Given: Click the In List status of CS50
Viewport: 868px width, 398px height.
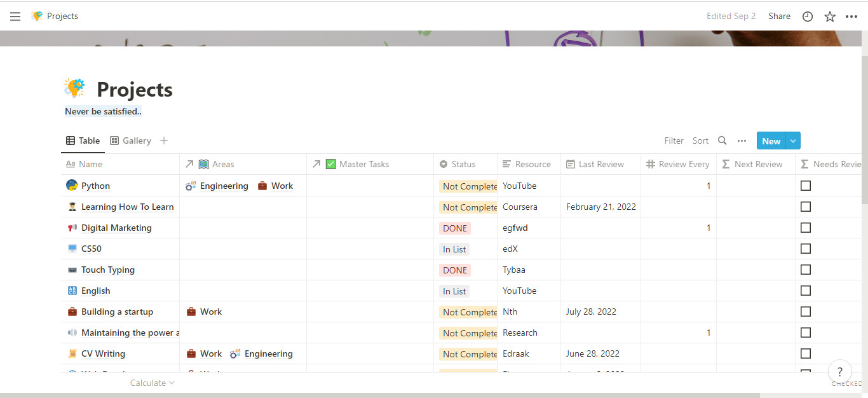Looking at the screenshot, I should (x=454, y=249).
